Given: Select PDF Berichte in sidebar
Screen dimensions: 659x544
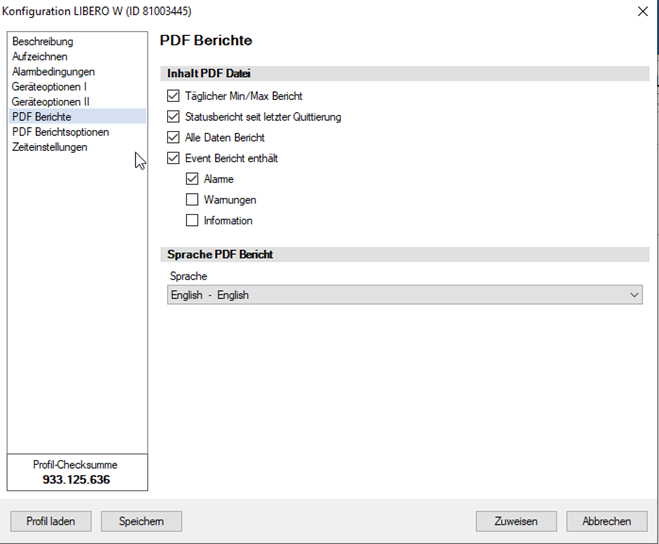Looking at the screenshot, I should 41,117.
